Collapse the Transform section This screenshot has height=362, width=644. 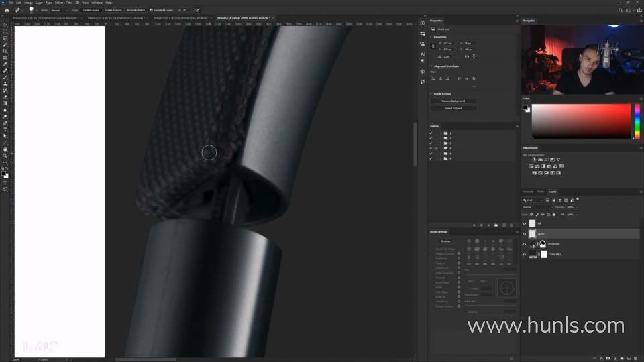431,37
